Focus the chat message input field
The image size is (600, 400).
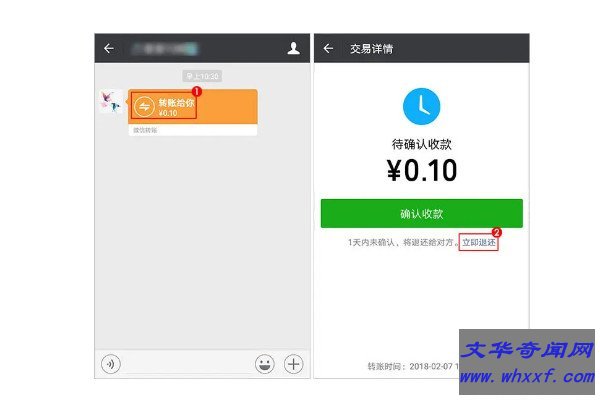click(185, 364)
